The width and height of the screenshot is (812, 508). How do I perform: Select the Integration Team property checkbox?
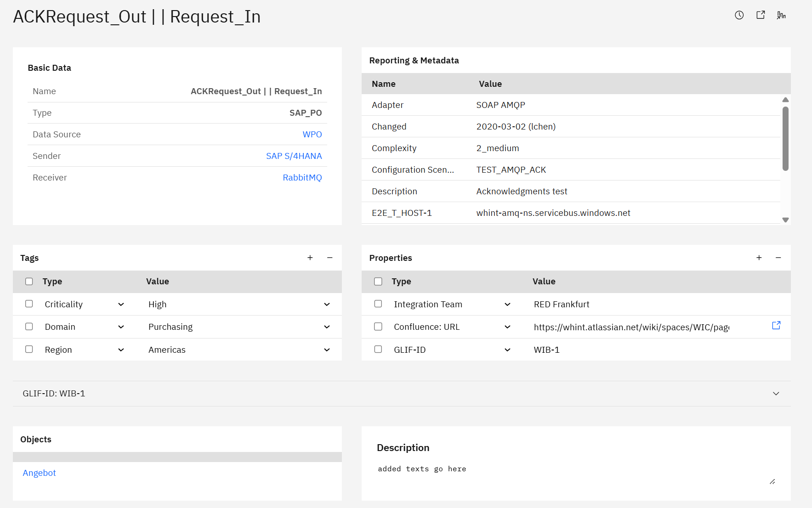(378, 304)
